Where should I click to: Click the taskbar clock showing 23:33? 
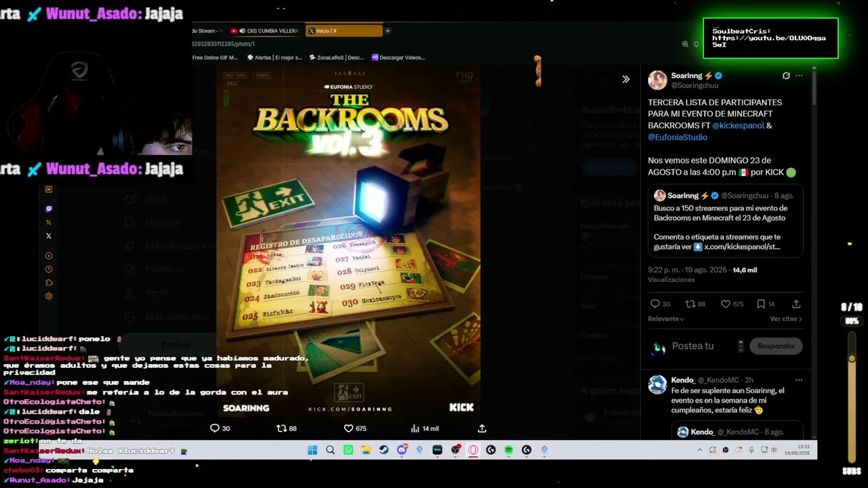(796, 450)
